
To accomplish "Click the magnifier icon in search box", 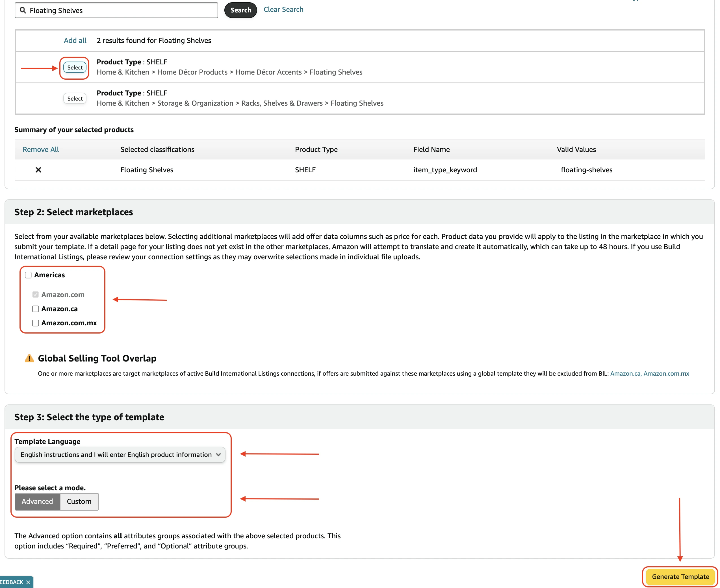I will pyautogui.click(x=23, y=10).
